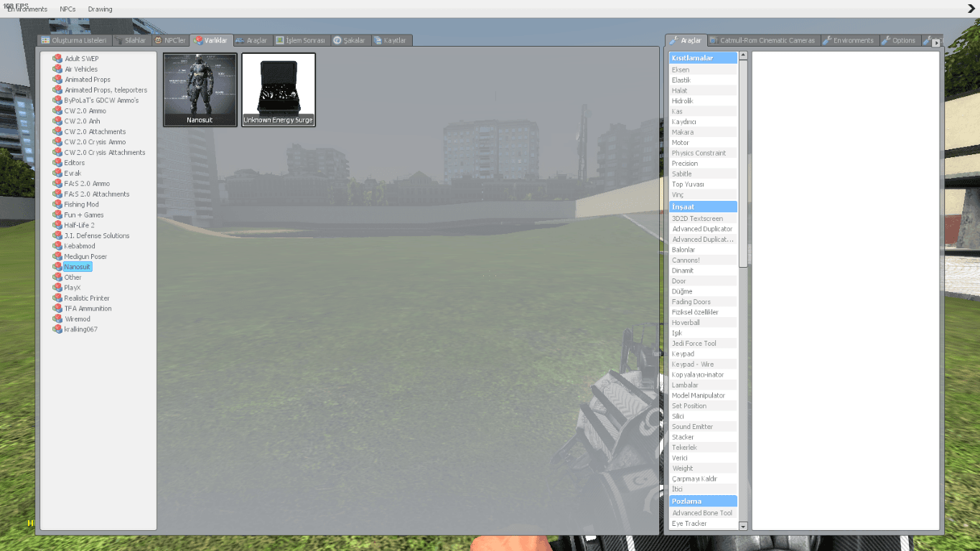This screenshot has width=980, height=551.
Task: Click the Fishing Mod category icon
Action: point(57,204)
